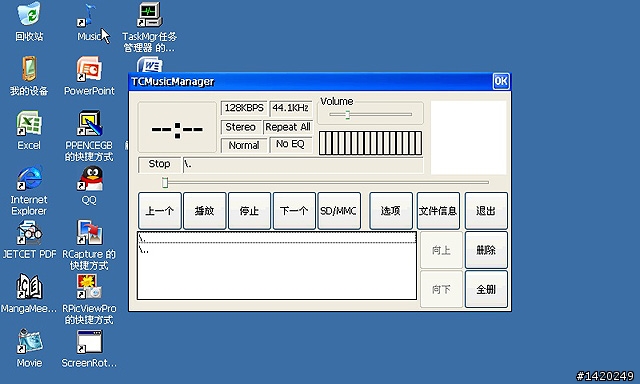Open the Movie desktop icon
The image size is (640, 384).
point(29,348)
